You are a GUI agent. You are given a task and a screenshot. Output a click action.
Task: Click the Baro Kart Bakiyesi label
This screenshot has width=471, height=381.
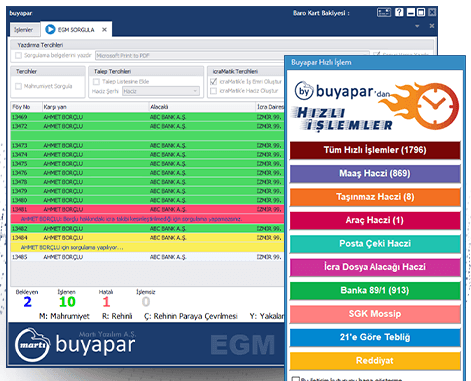(321, 13)
